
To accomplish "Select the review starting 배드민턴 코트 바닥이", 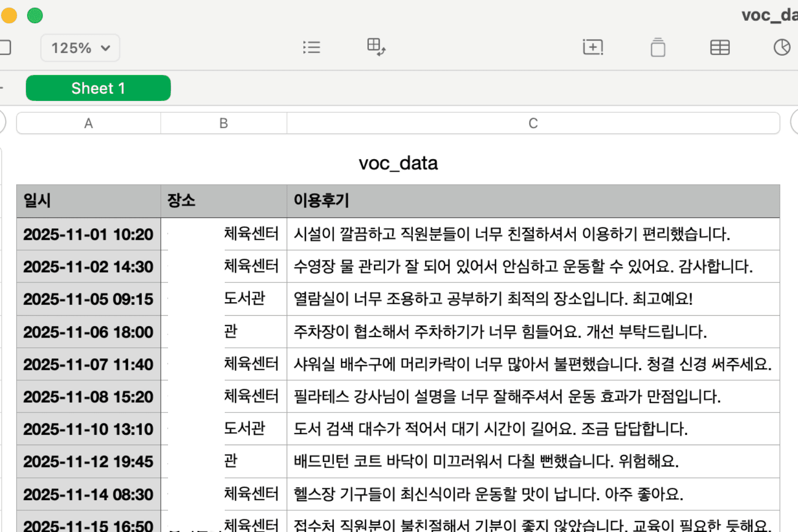I will (x=533, y=461).
